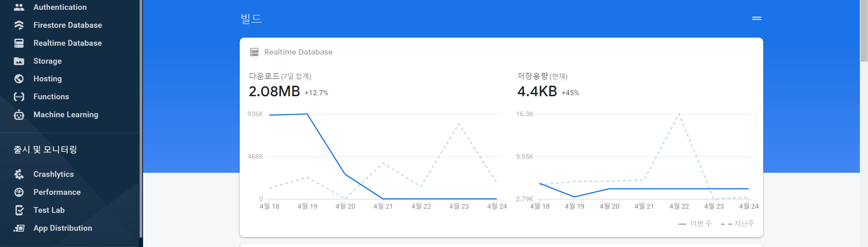Image resolution: width=868 pixels, height=247 pixels.
Task: Click the 9.55K axis label on storage chart
Action: coord(525,157)
